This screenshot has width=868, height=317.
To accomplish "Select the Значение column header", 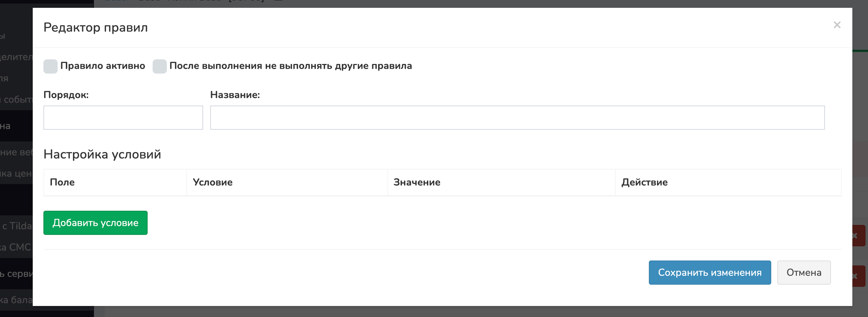I will pos(417,182).
